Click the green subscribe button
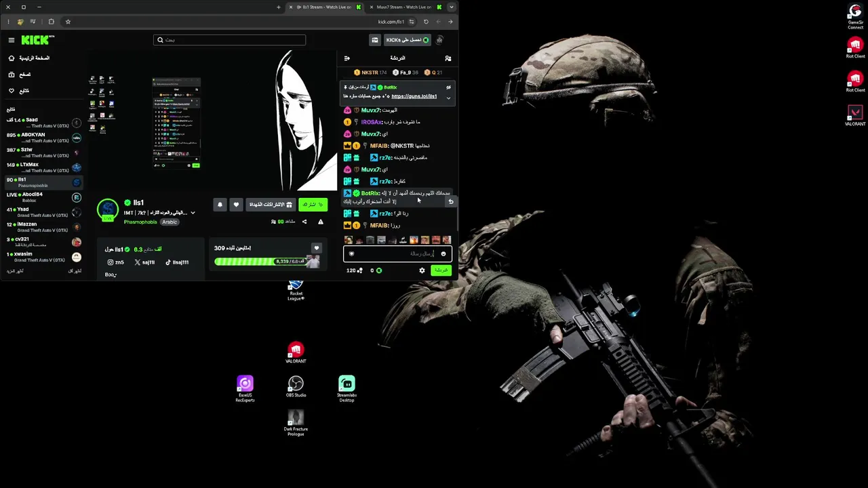Viewport: 868px width, 488px height. [x=313, y=205]
